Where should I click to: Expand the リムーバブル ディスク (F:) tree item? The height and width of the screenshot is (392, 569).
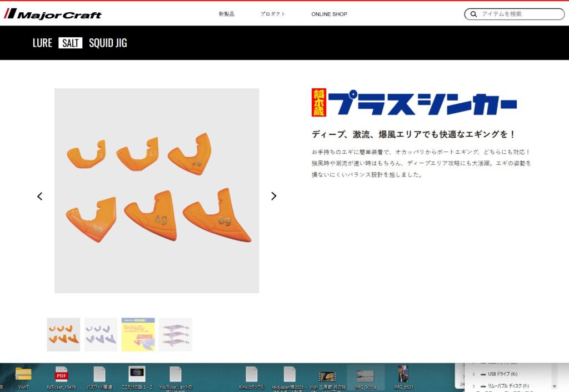tap(473, 386)
